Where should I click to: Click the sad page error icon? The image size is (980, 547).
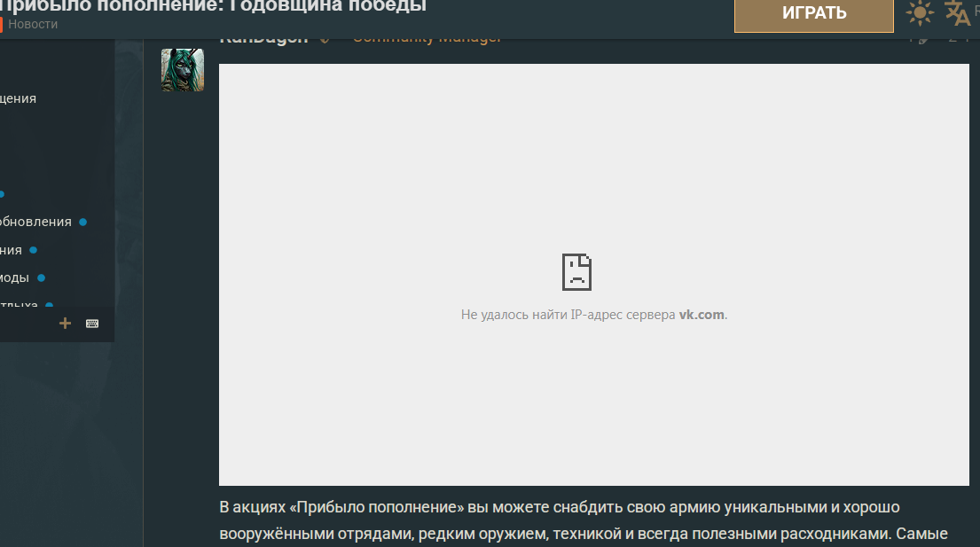576,272
